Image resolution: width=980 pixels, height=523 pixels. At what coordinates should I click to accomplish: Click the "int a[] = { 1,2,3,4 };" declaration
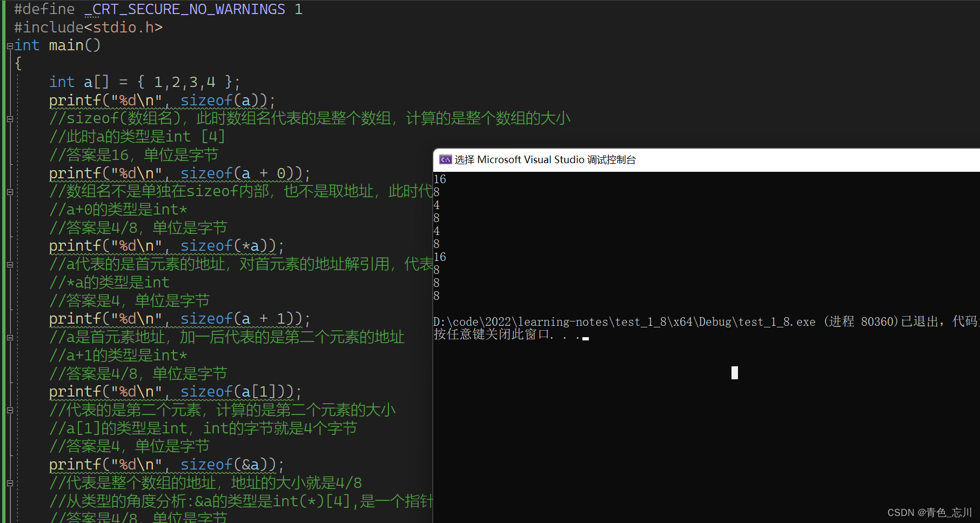tap(144, 82)
